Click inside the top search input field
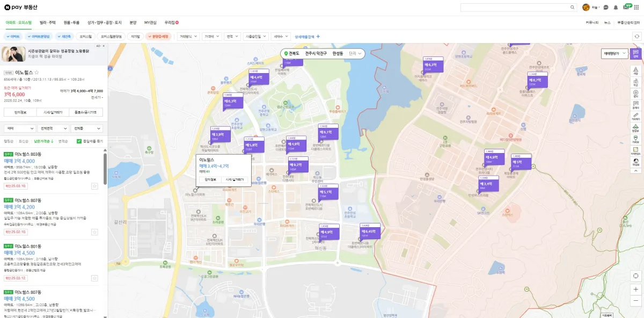Image resolution: width=644 pixels, height=318 pixels. coord(514,8)
